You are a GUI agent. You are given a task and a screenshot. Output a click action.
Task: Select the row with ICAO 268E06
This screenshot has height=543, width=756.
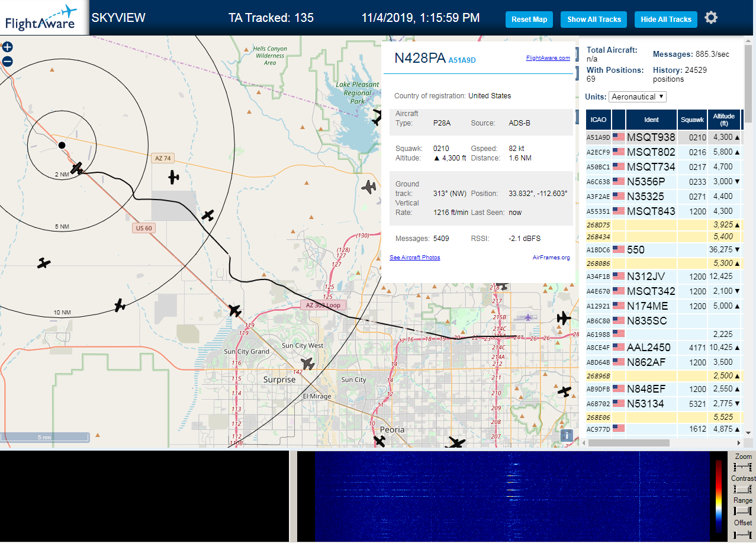664,417
